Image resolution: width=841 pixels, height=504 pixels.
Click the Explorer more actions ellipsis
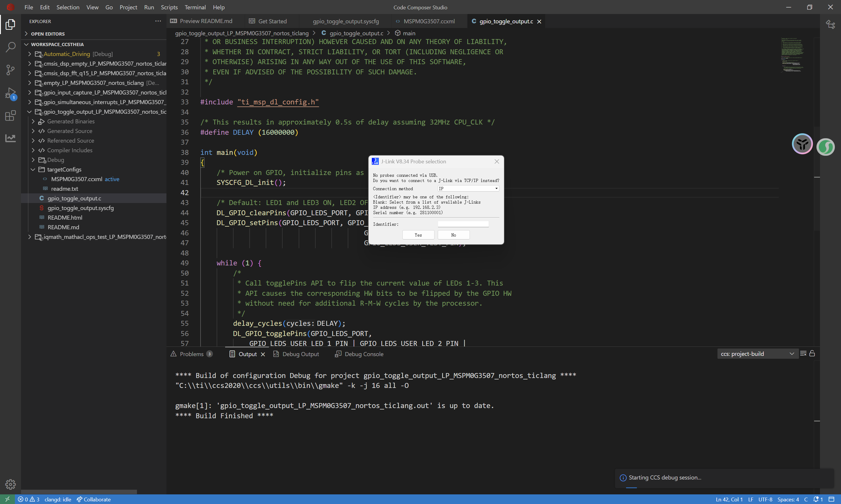158,21
